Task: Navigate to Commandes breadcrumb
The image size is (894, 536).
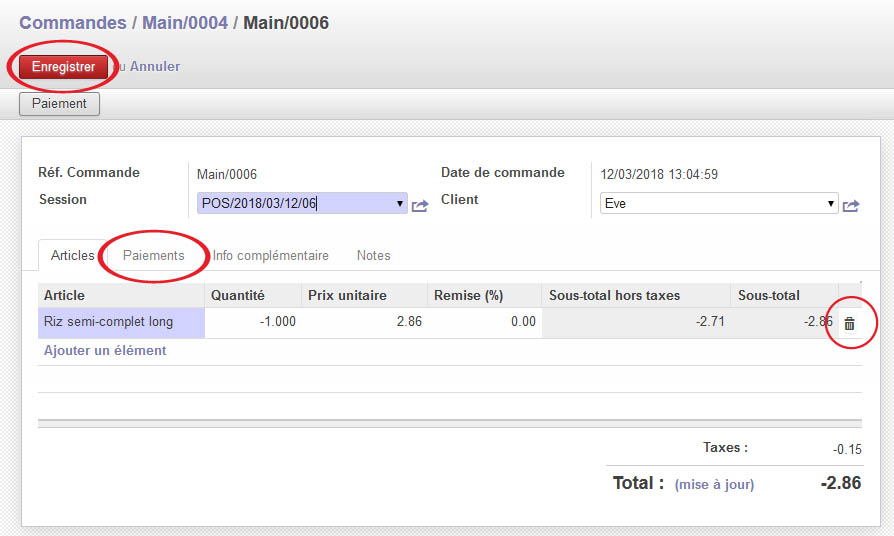Action: 73,22
